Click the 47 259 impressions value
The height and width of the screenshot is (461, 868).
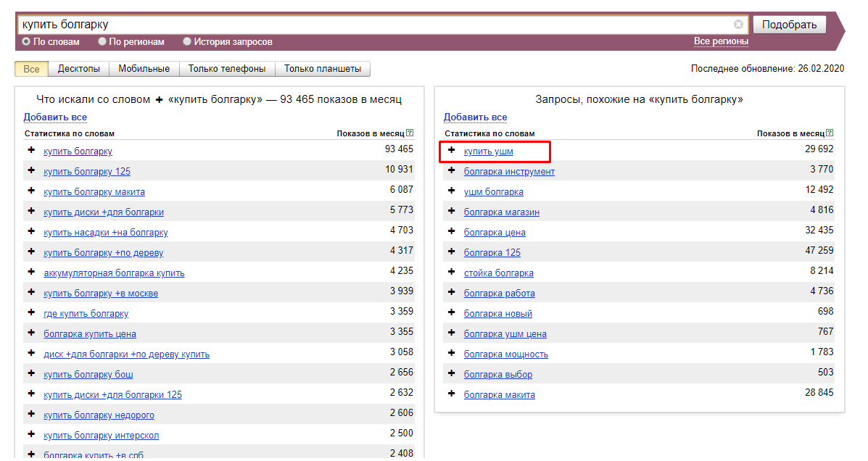[x=819, y=250]
